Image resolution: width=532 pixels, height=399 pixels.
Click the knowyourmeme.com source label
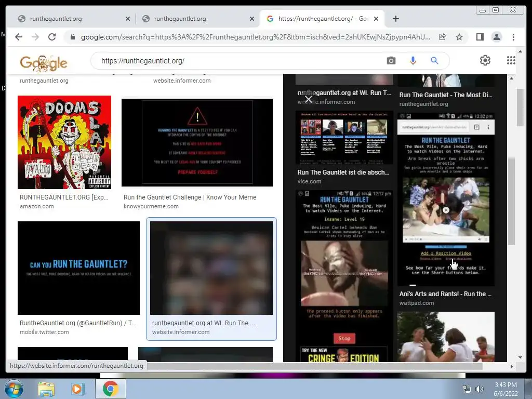click(151, 206)
